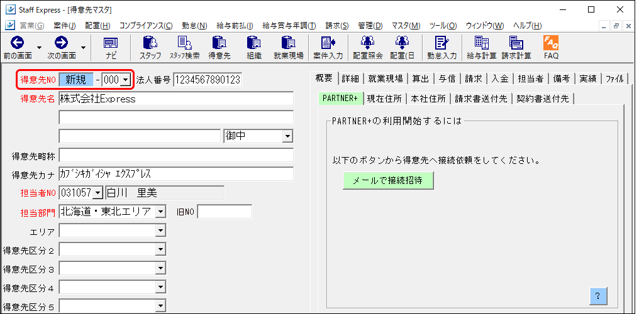Open the 勤怠(N) menu

point(194,26)
